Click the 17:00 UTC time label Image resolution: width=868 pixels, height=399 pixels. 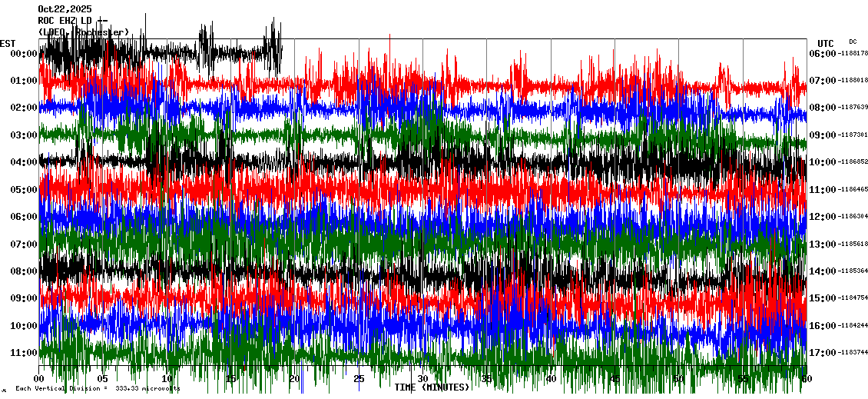pyautogui.click(x=823, y=352)
